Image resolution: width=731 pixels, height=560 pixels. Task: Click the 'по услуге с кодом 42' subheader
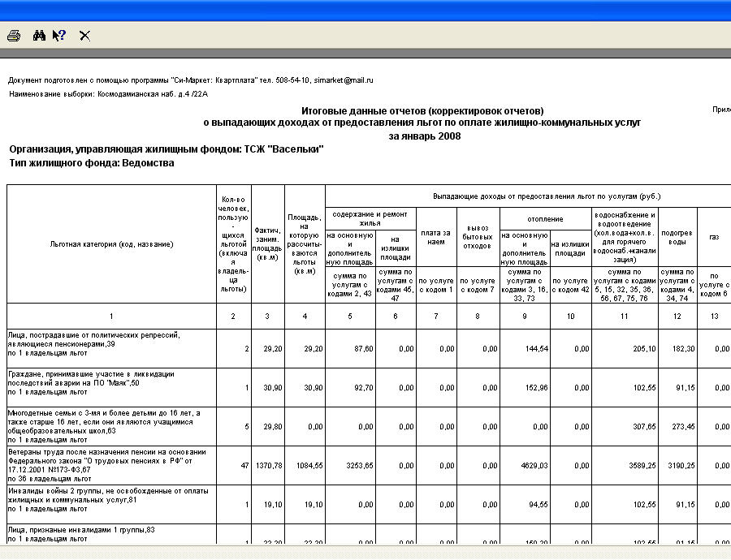[x=571, y=285]
